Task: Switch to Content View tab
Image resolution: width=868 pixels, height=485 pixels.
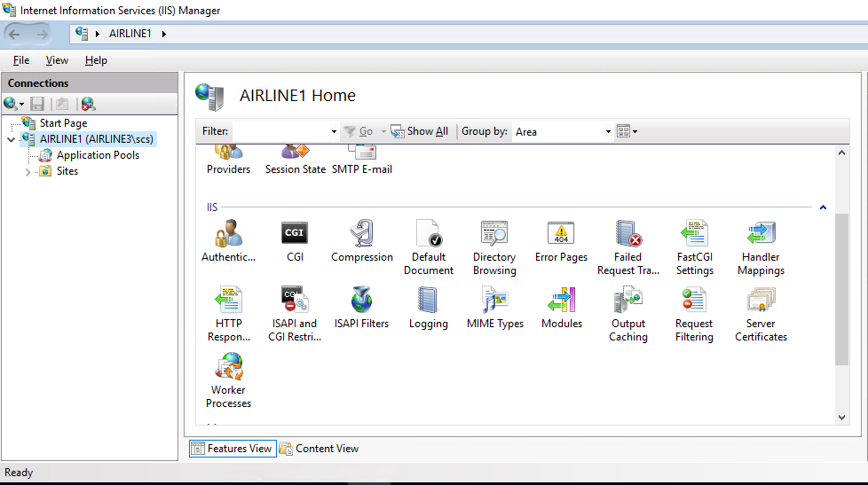Action: click(x=319, y=449)
